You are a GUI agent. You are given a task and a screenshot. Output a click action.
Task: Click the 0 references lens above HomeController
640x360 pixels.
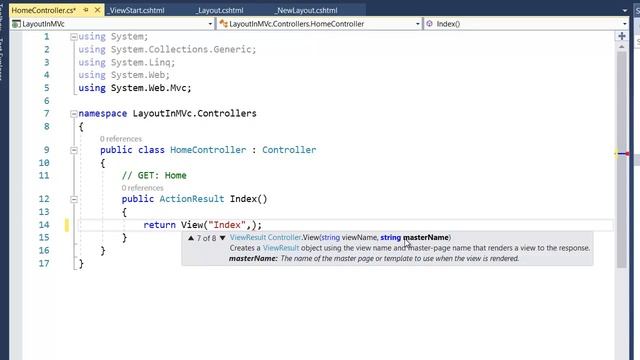click(121, 139)
